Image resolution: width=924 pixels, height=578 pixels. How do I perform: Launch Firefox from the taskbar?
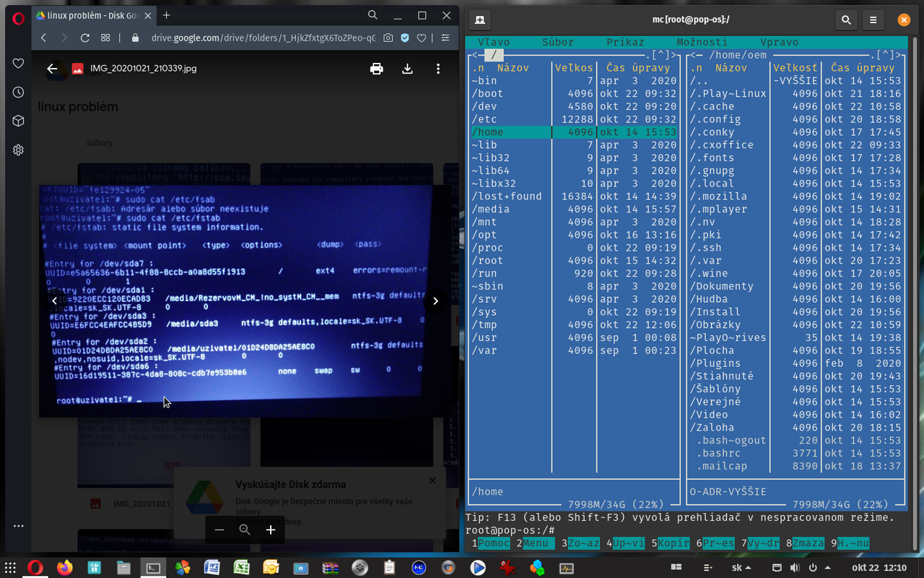click(x=65, y=568)
